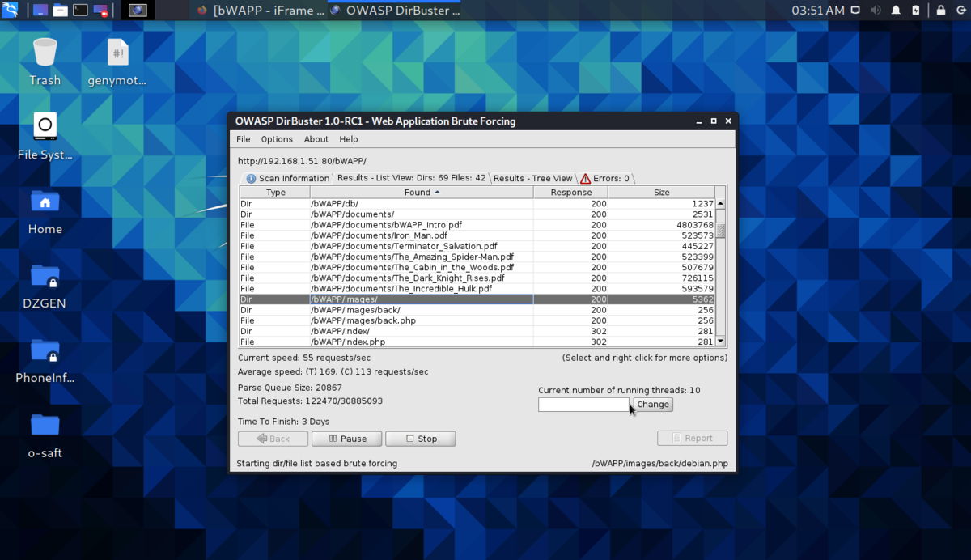Open the About menu
The height and width of the screenshot is (560, 971).
[316, 139]
